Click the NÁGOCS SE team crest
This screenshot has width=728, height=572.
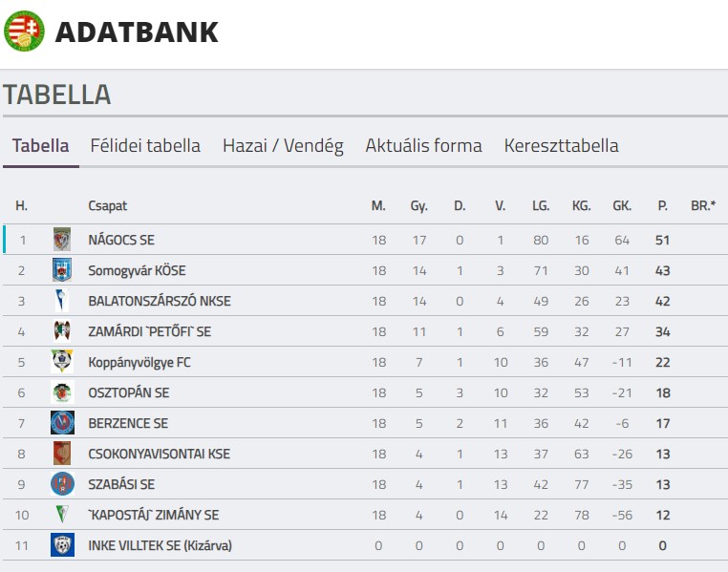[62, 240]
